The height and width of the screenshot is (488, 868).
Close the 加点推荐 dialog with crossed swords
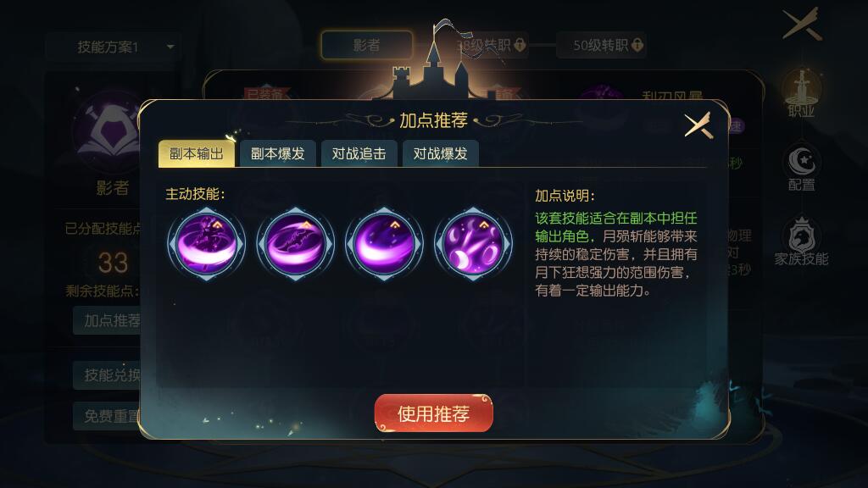(698, 125)
